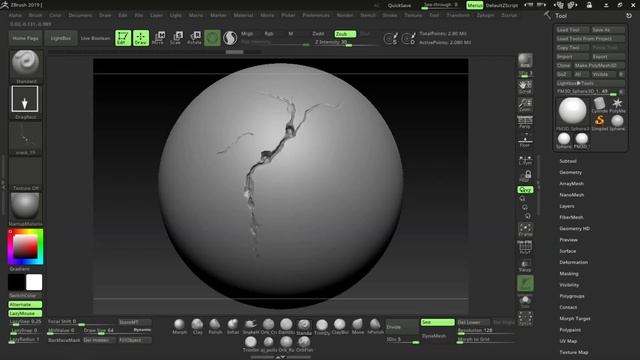Viewport: 640px width, 360px height.
Task: Select the black secondary color swatch
Action: point(16,282)
